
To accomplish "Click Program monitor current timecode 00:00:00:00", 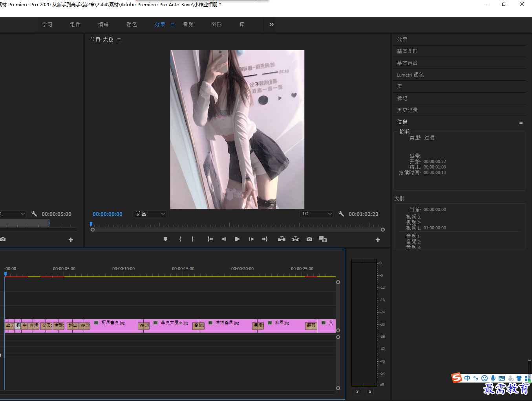I will tap(108, 214).
